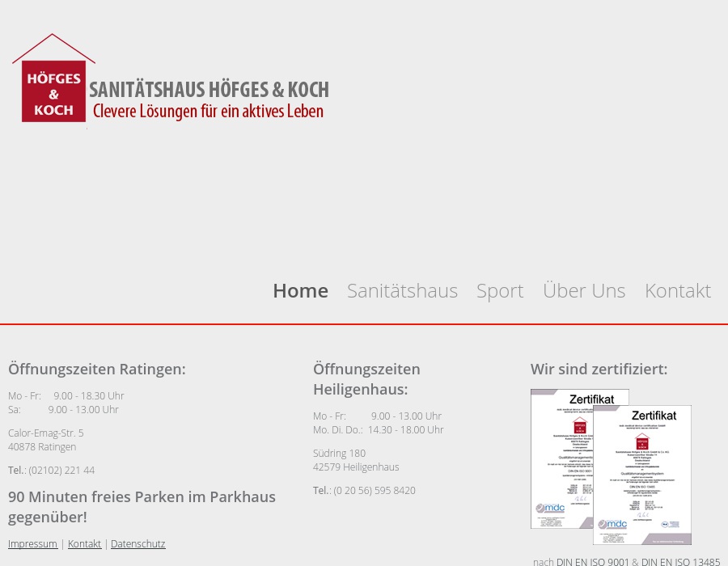Screen dimensions: 728x566
Task: Open the Über Uns menu item
Action: 583,290
